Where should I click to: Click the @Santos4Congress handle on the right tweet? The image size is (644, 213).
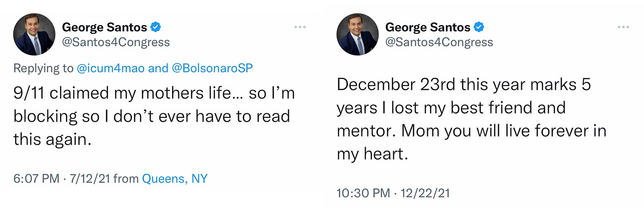pos(439,43)
